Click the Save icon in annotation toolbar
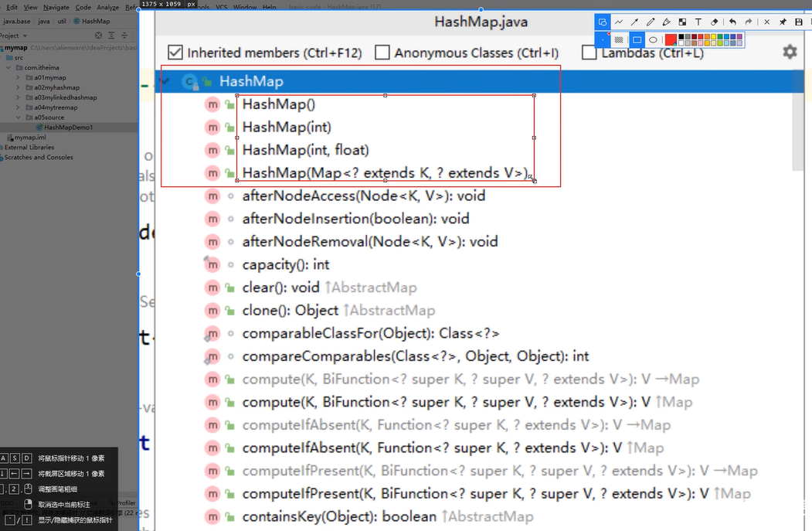This screenshot has width=812, height=531. (798, 22)
